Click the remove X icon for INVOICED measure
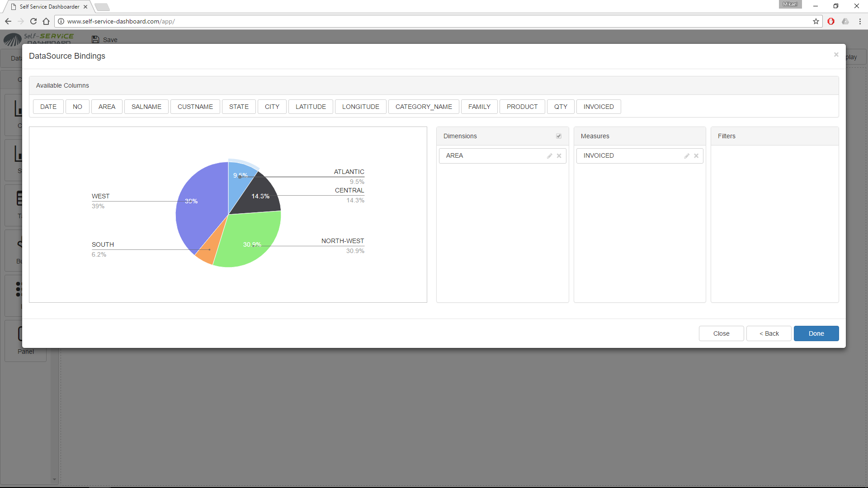 pyautogui.click(x=696, y=155)
